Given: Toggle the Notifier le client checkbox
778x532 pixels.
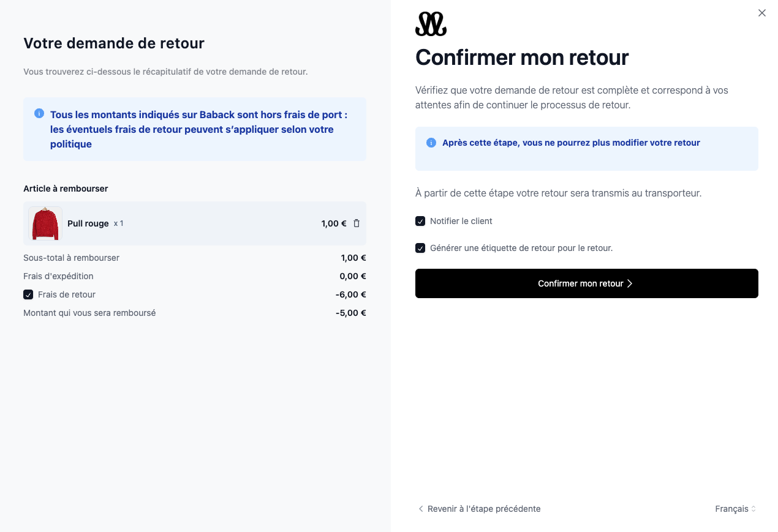Looking at the screenshot, I should click(x=420, y=221).
